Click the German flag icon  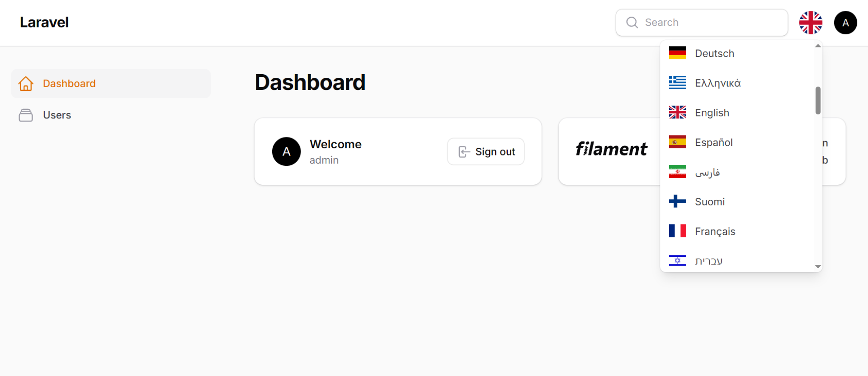(x=677, y=53)
